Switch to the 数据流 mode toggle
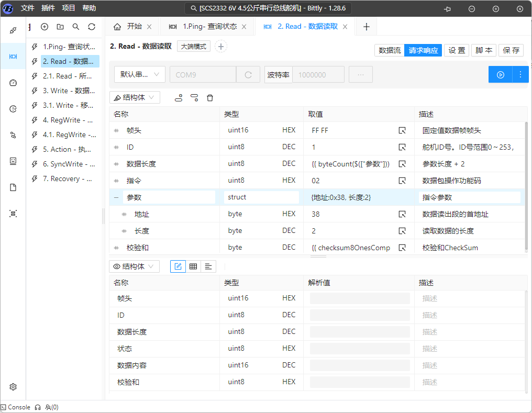This screenshot has width=532, height=413. tap(390, 50)
